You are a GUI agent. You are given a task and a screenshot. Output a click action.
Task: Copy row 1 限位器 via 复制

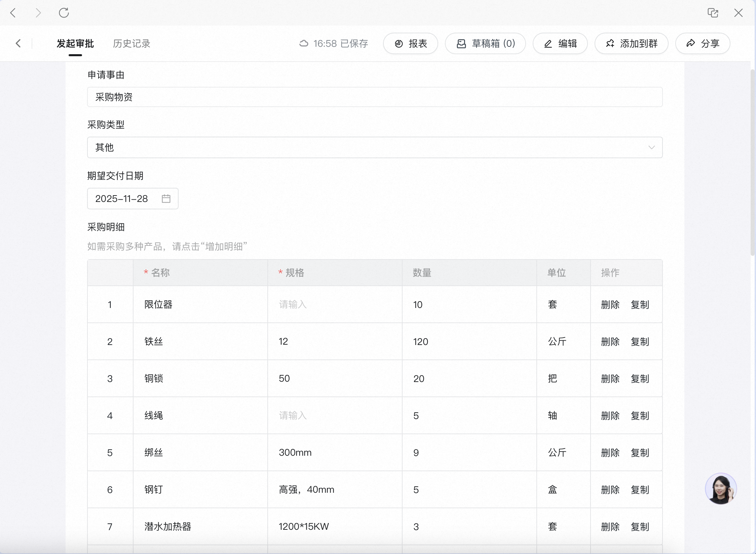[640, 305]
